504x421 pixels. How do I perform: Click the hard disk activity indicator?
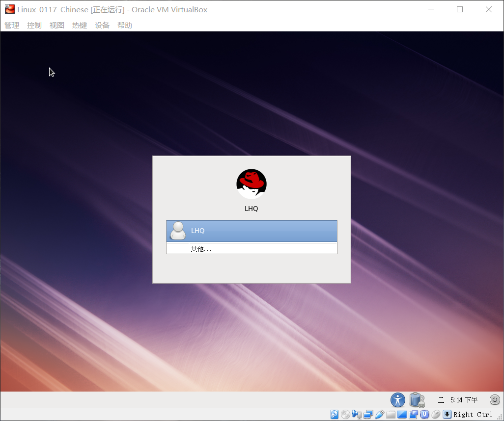point(335,415)
